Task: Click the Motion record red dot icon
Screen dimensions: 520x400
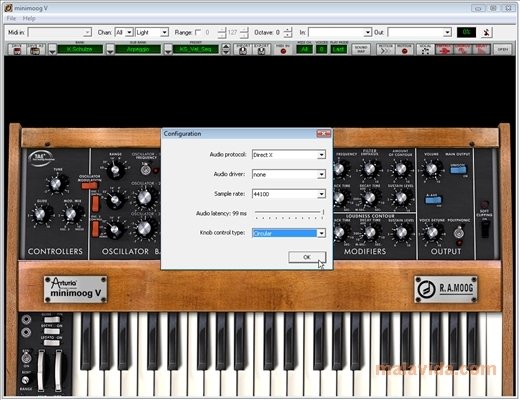Action: point(405,49)
